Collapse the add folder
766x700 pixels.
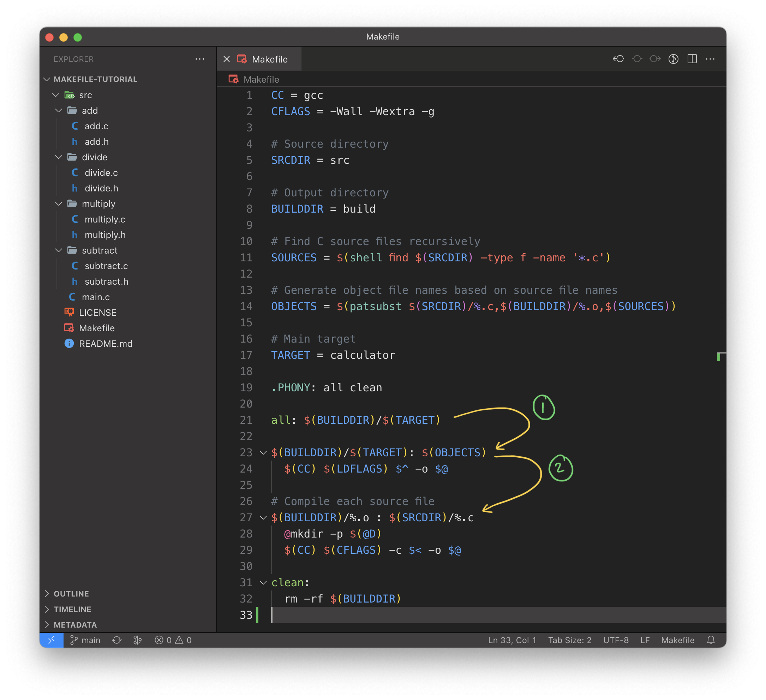click(59, 110)
